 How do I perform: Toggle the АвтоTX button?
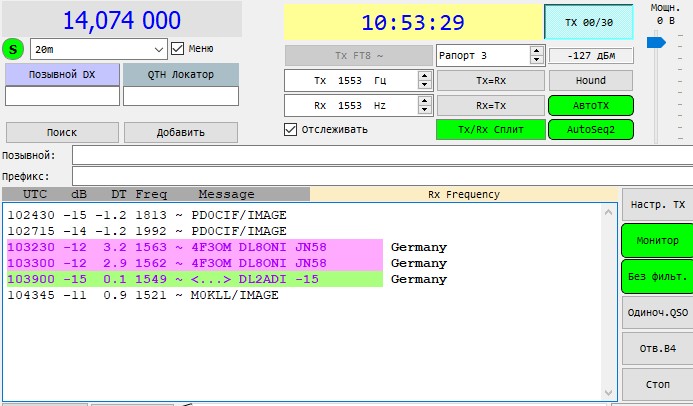pyautogui.click(x=590, y=105)
